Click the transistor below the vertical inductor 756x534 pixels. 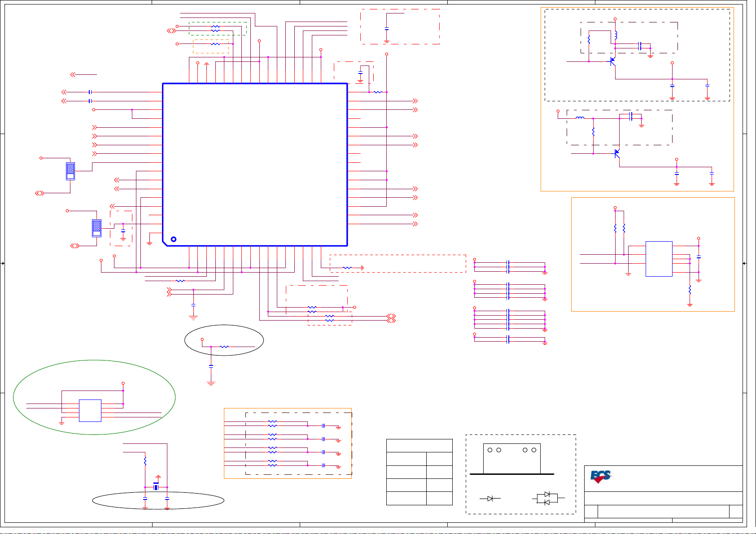tap(612, 61)
